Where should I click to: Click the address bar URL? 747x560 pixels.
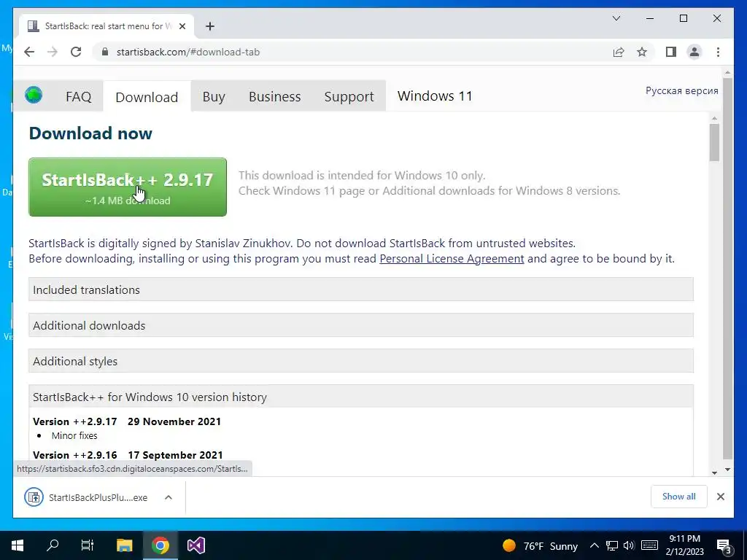[x=188, y=52]
